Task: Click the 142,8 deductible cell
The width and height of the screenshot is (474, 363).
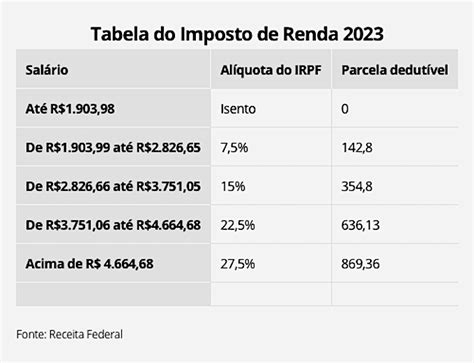Action: (395, 147)
